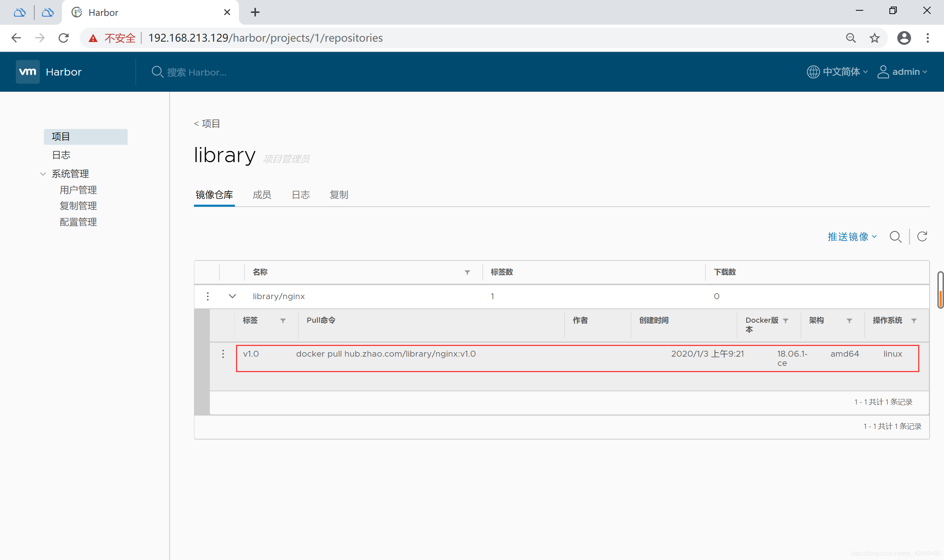Click the refresh repository list icon
944x560 pixels.
[x=922, y=237]
